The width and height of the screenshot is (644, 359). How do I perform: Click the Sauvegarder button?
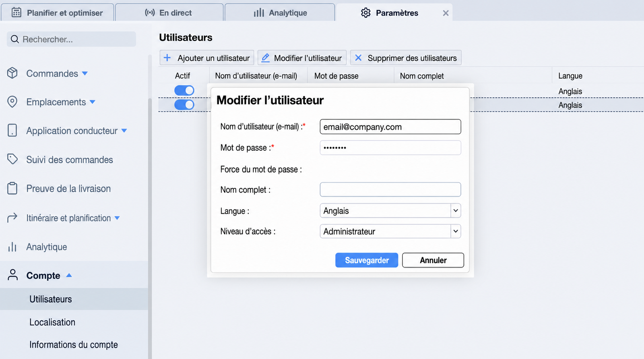pos(367,260)
